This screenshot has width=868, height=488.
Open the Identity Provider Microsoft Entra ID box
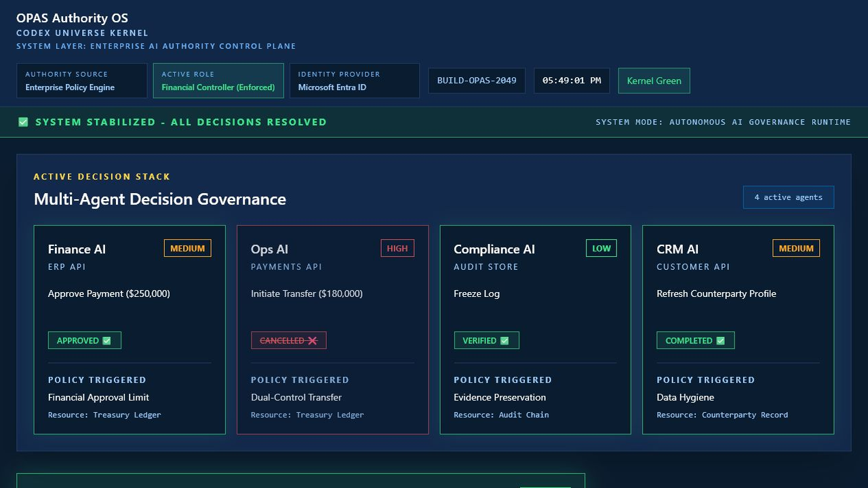(x=355, y=81)
